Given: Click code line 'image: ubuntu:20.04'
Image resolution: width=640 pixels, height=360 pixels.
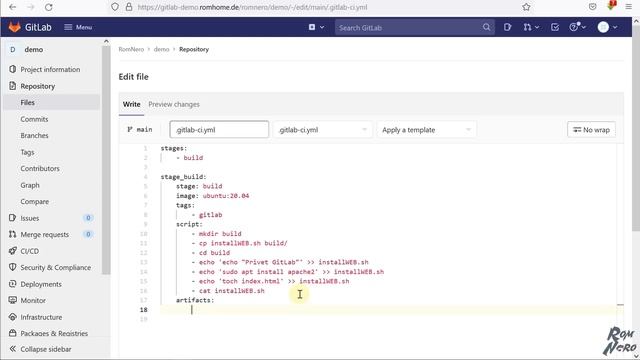Looking at the screenshot, I should 212,196.
